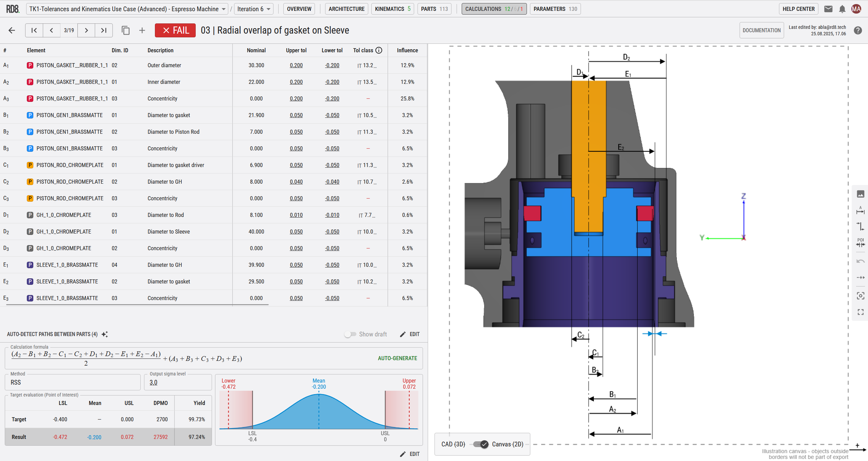Open notifications bell
Image resolution: width=868 pixels, height=461 pixels.
click(x=842, y=9)
